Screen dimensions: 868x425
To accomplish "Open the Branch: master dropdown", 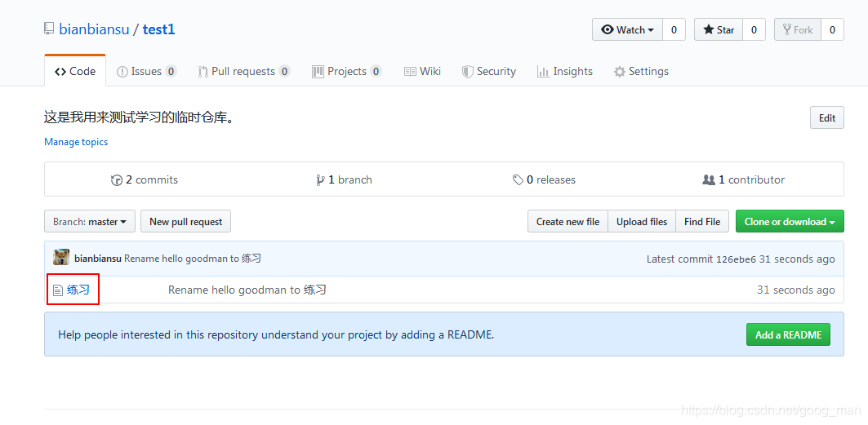I will (x=91, y=222).
